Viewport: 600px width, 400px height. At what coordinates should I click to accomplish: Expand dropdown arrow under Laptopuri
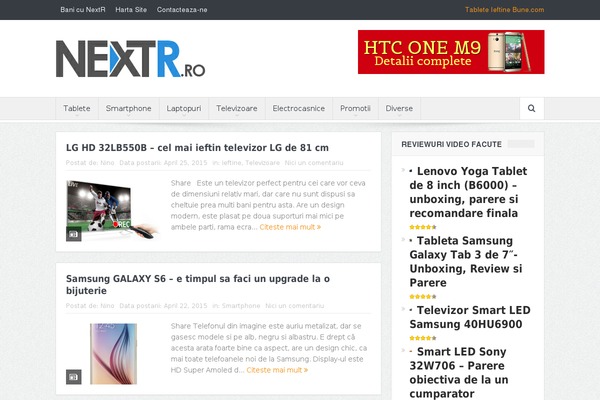tap(184, 116)
